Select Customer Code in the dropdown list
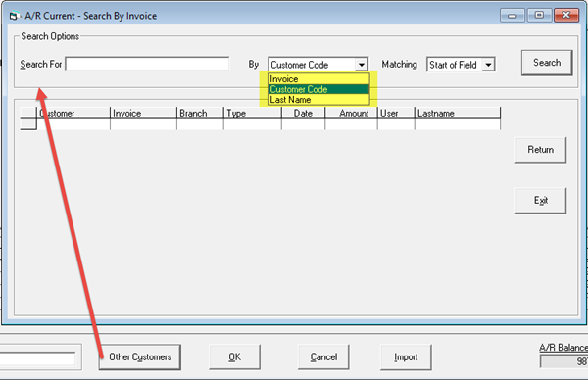Viewport: 588px width, 380px height. 318,89
